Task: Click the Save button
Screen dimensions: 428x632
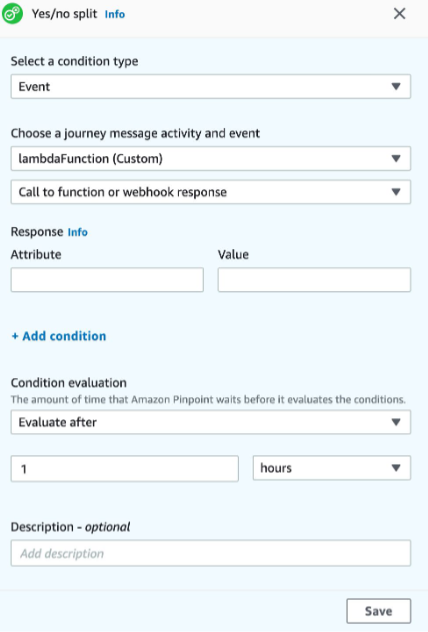Action: tap(378, 611)
